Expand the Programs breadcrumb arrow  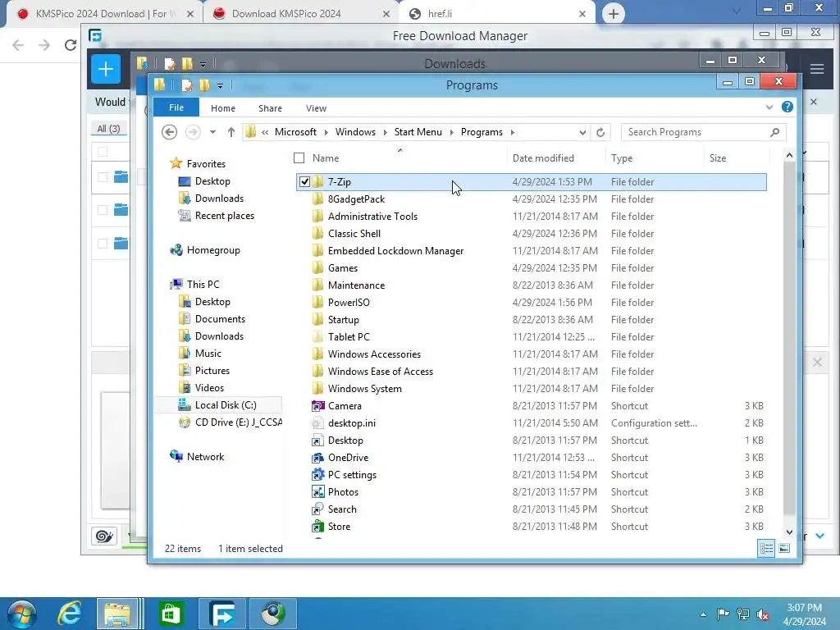(x=512, y=132)
